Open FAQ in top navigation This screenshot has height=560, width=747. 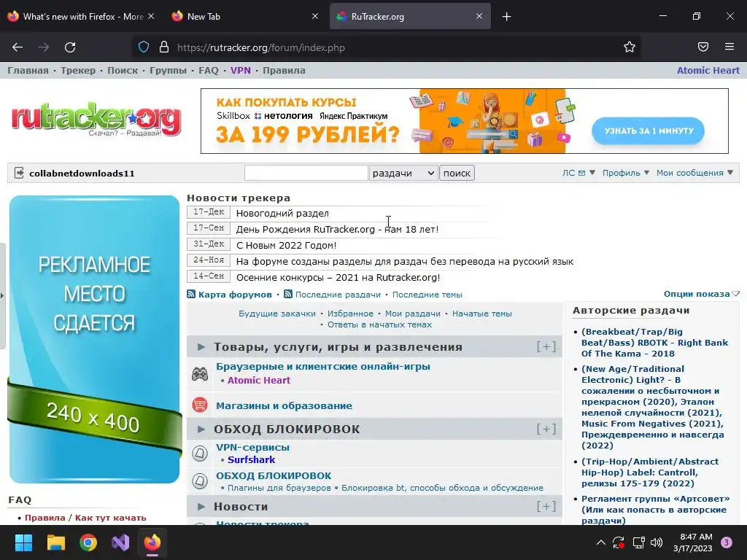208,71
